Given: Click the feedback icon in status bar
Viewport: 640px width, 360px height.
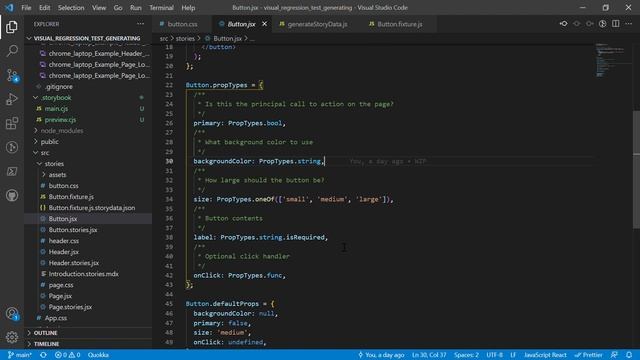Looking at the screenshot, I should click(614, 355).
